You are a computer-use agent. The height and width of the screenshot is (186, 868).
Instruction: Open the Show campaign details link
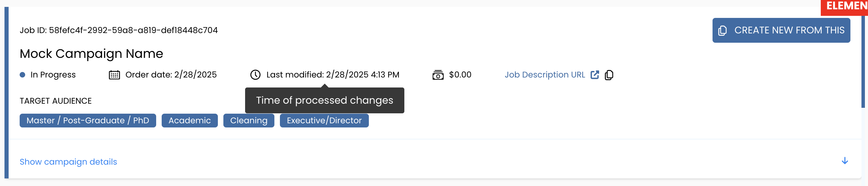click(x=68, y=162)
